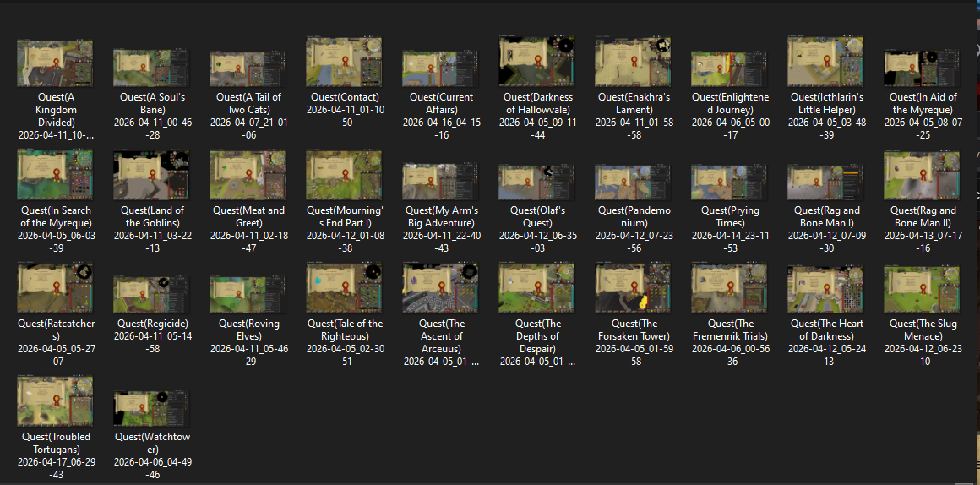Select the Quest(Enakhra's Lament) thumbnail
980x485 pixels.
(633, 61)
